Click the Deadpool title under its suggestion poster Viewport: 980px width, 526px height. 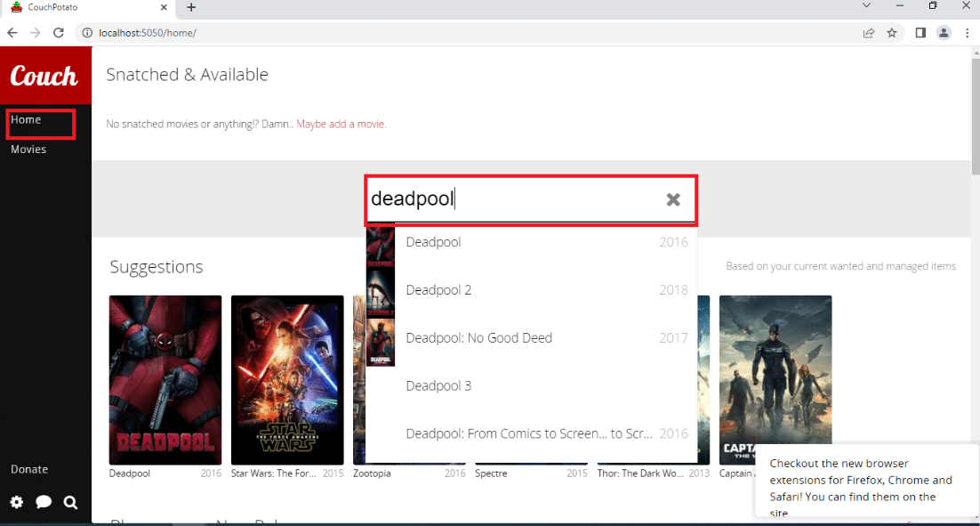129,473
